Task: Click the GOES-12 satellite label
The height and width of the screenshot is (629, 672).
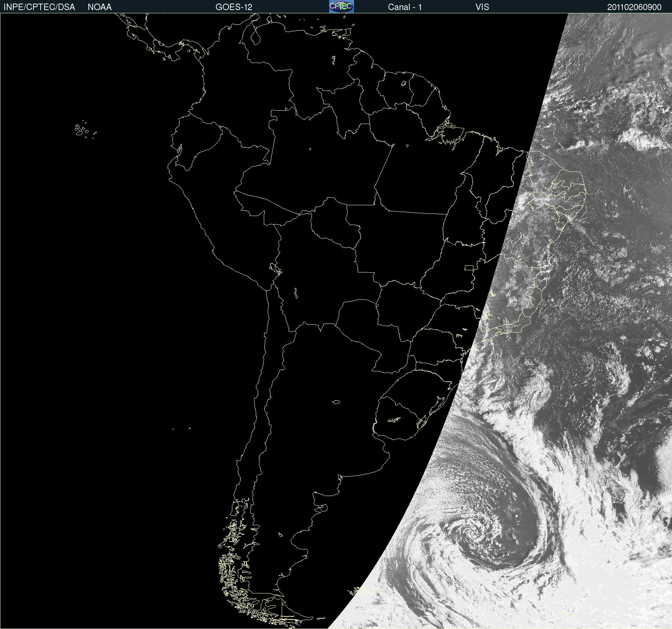Action: coord(234,7)
